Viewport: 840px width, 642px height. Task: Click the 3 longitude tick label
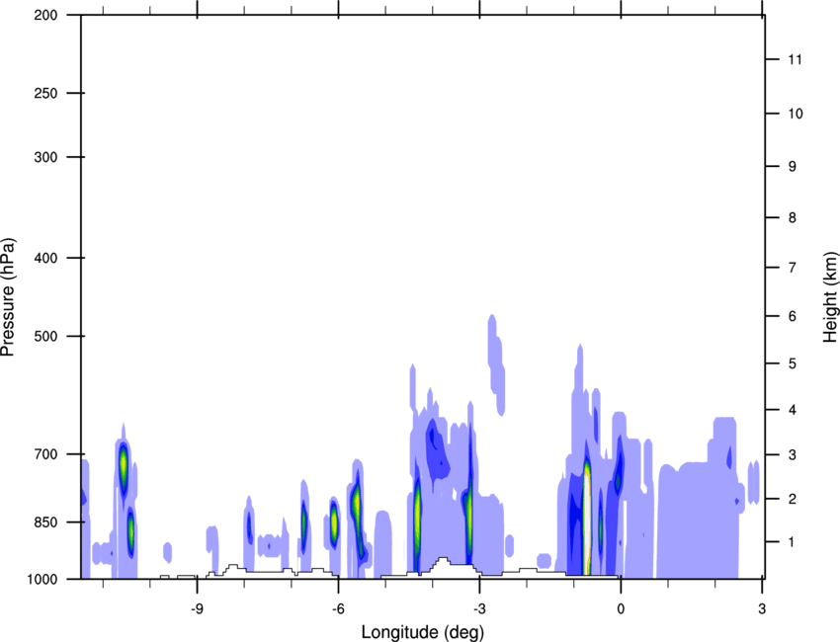(762, 608)
